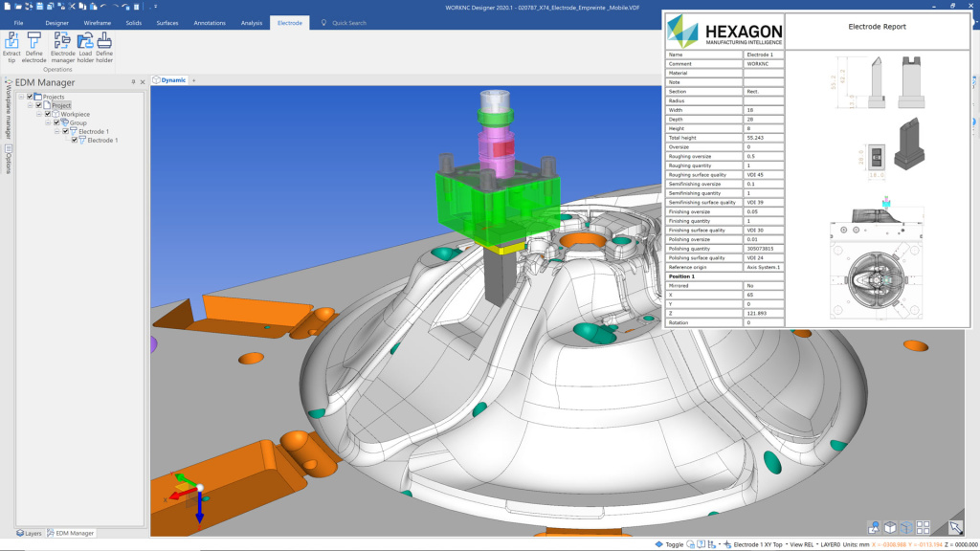This screenshot has height=551, width=980.
Task: Click Toggle in the status bar
Action: [x=674, y=543]
